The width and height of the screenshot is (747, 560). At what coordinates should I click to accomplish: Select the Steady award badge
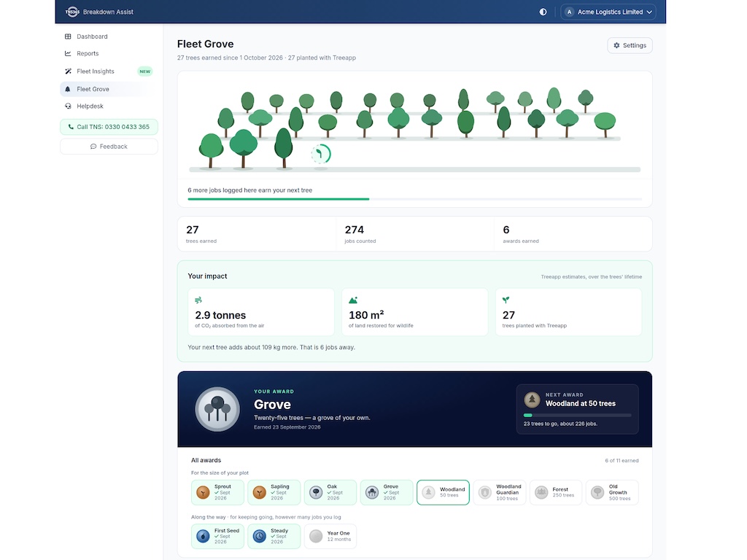pyautogui.click(x=274, y=536)
